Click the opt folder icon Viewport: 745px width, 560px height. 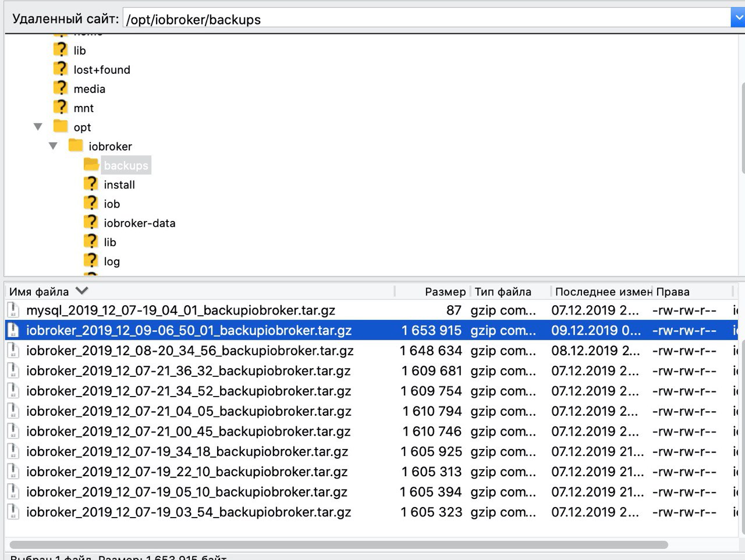(61, 126)
